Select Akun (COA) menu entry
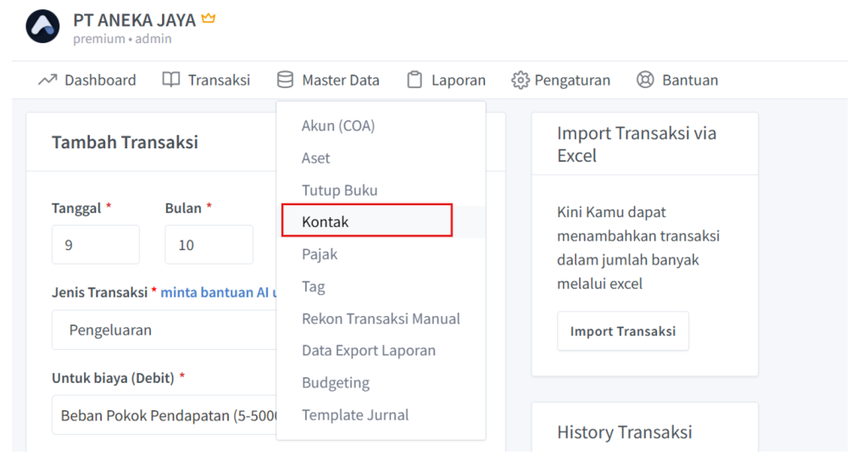 click(338, 125)
